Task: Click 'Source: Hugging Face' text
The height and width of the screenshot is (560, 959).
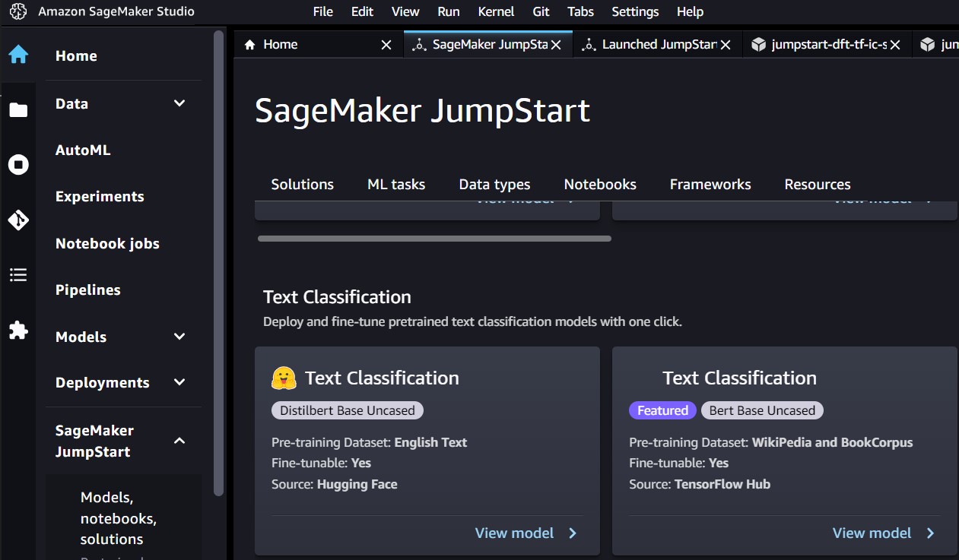Action: point(335,484)
